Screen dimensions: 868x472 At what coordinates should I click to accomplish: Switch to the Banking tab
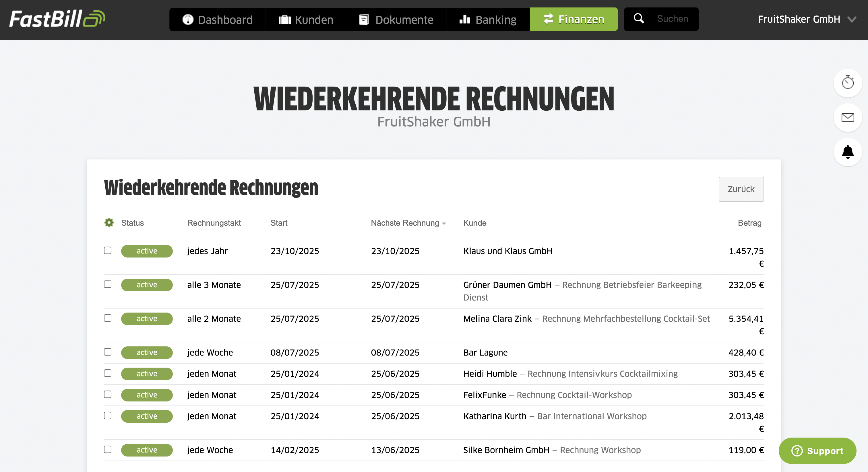point(488,19)
